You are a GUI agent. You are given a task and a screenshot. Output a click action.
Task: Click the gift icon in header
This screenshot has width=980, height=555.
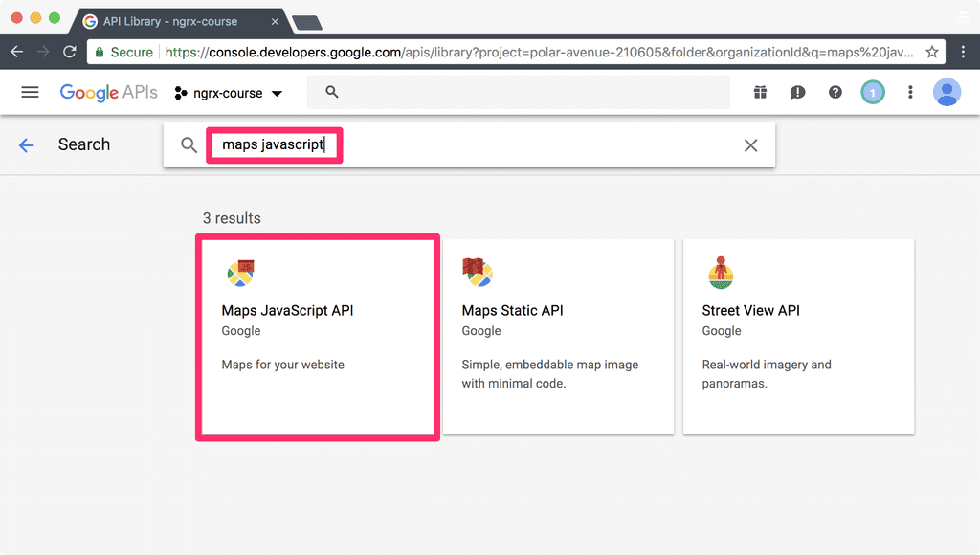point(760,93)
